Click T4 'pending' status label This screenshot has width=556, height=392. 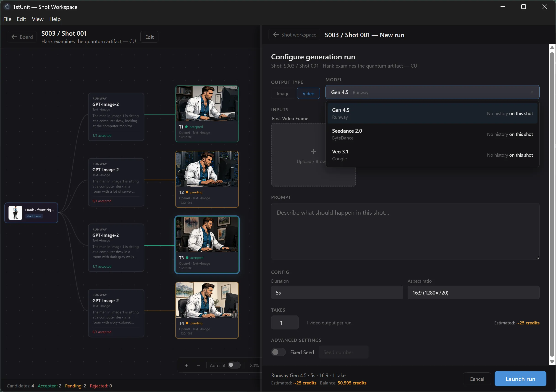coord(196,323)
